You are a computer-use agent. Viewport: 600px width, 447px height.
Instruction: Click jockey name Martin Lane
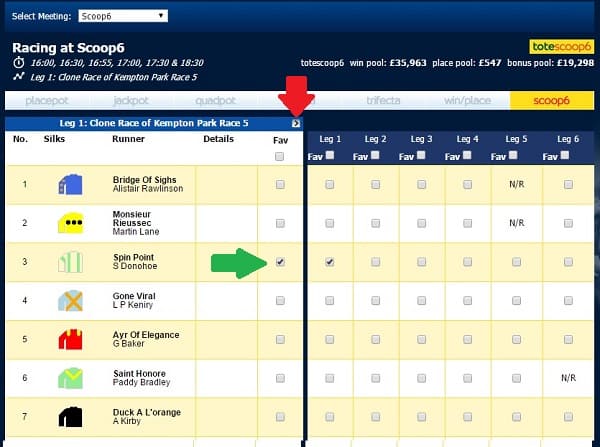tap(136, 232)
